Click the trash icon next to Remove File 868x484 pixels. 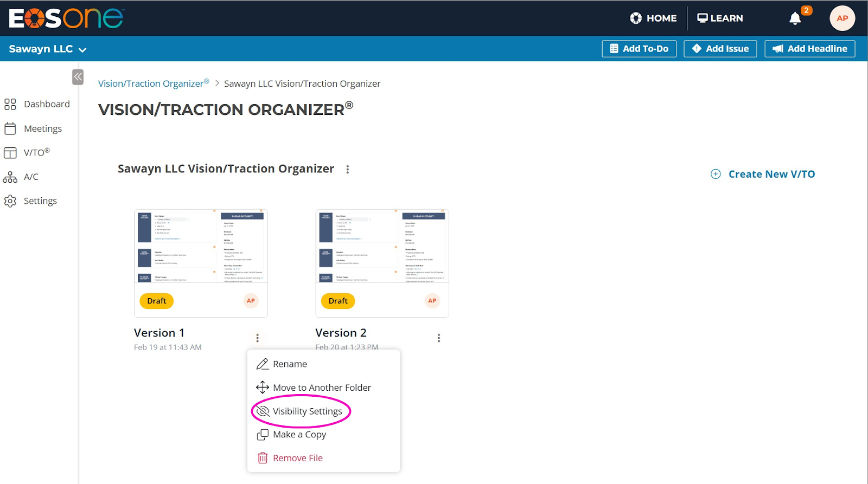(263, 458)
